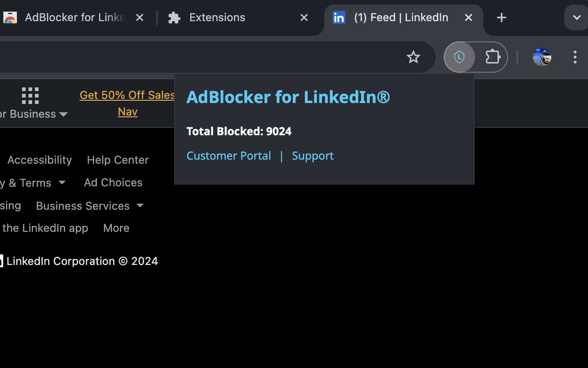Switch to the Feed | LinkedIn tab
Viewport: 588px width, 368px height.
pyautogui.click(x=401, y=17)
